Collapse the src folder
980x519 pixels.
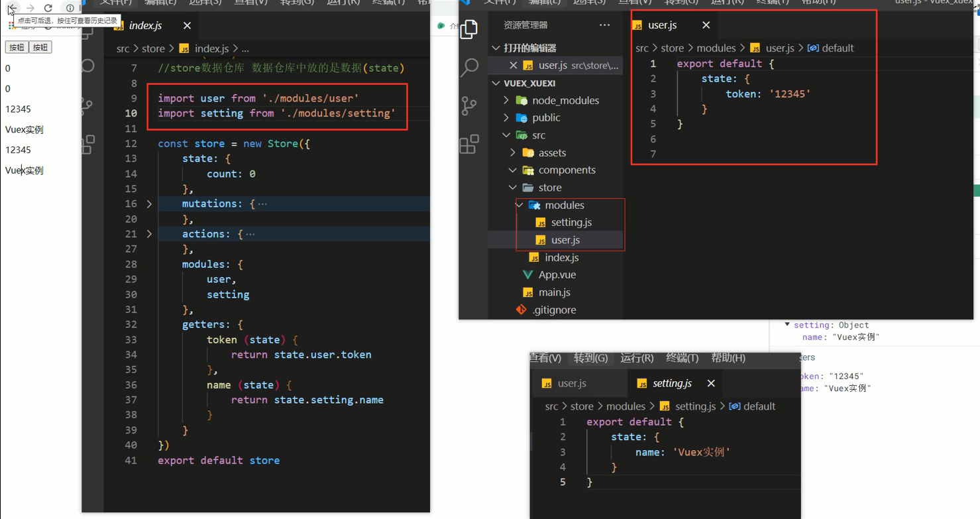pyautogui.click(x=506, y=135)
